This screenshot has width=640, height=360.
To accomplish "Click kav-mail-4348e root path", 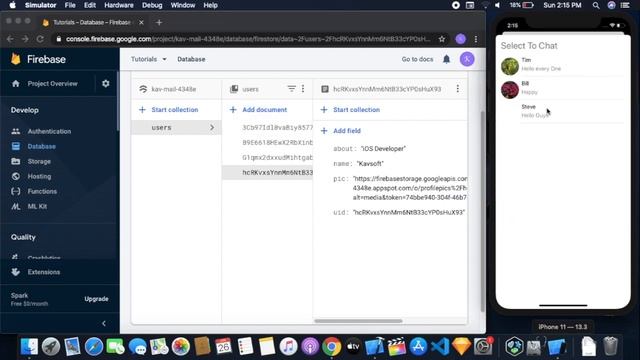I will point(173,89).
